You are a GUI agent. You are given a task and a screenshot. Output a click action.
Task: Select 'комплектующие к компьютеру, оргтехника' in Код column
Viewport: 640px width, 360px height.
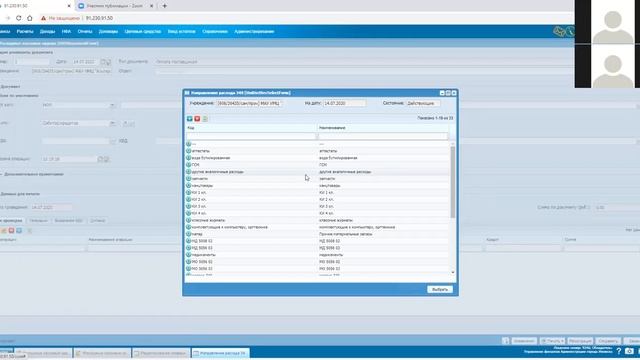(x=230, y=227)
